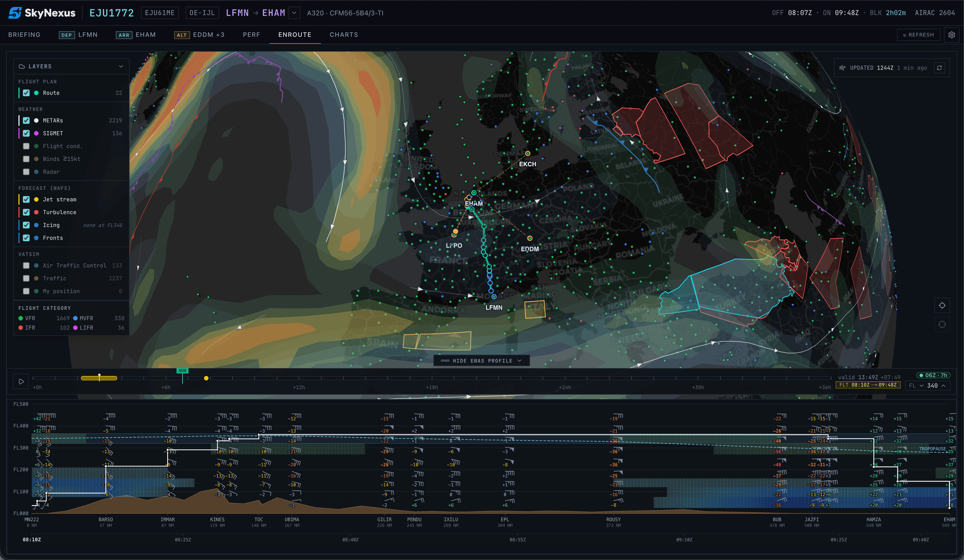Click the magenta LIFR flight category dot
This screenshot has height=560, width=964.
[x=75, y=328]
